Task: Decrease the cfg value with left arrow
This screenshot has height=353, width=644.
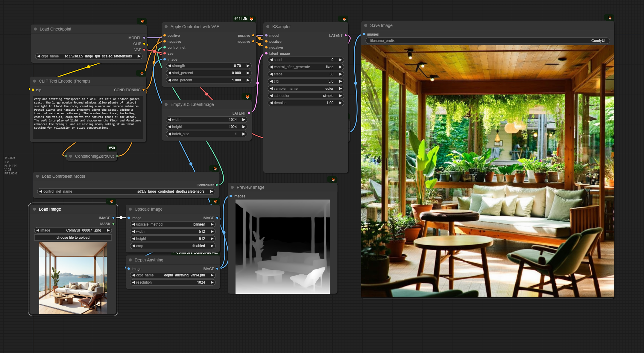Action: click(x=271, y=81)
